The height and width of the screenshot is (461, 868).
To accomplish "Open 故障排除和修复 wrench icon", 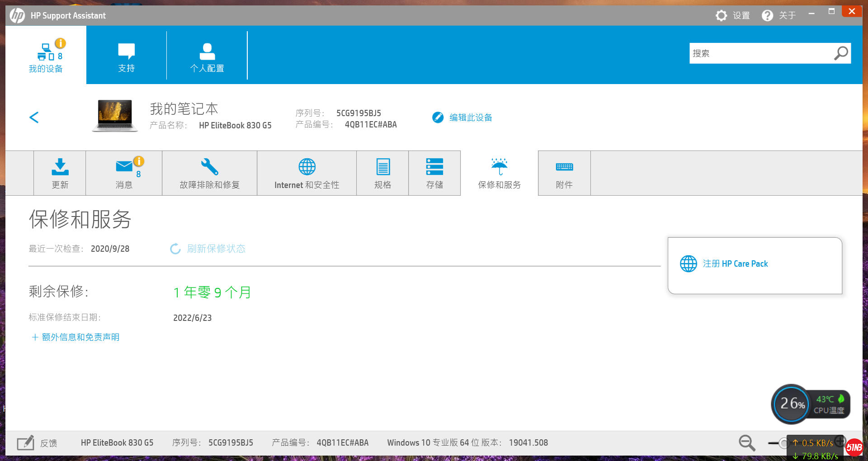I will pyautogui.click(x=209, y=167).
